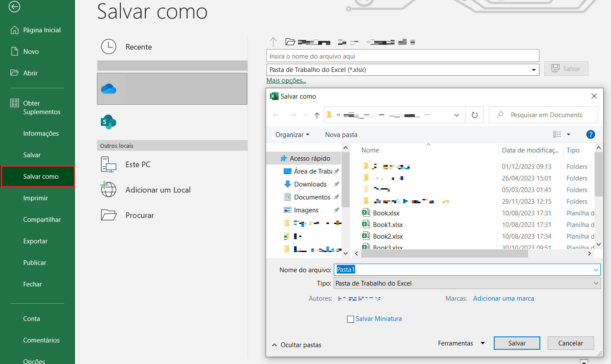Screen dimensions: 611x364
Task: Select Exportar in the sidebar
Action: (35, 241)
